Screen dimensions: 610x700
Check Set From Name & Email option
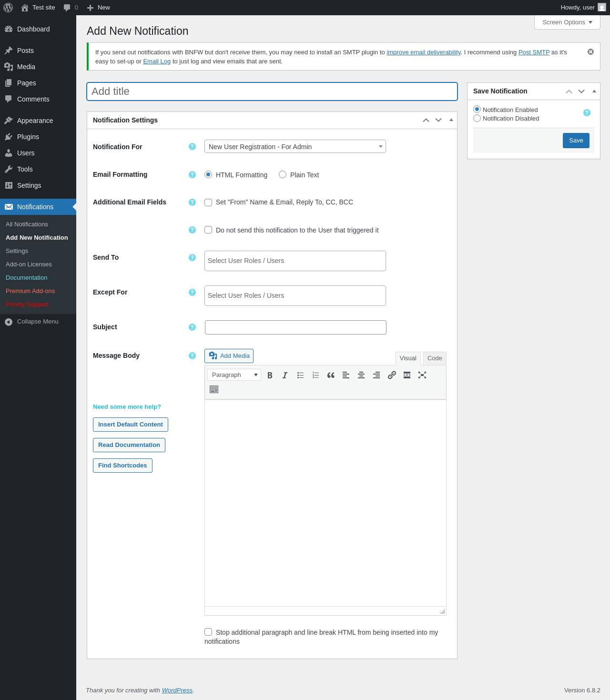coord(208,203)
